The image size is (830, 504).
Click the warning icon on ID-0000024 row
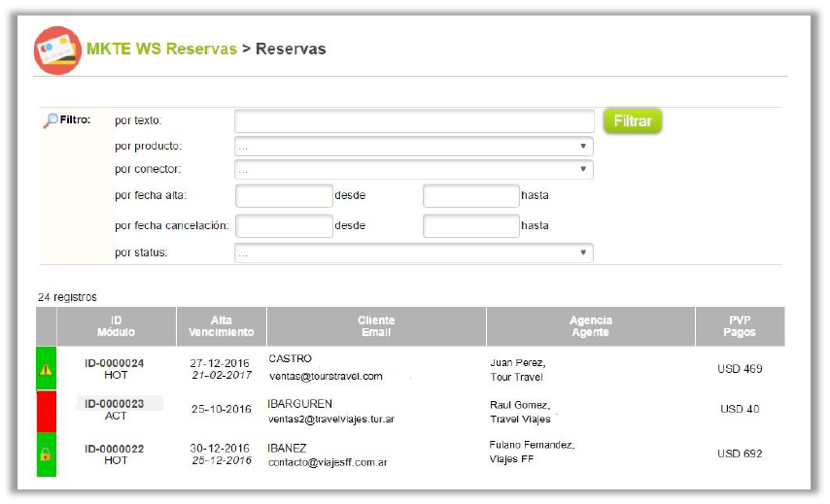[x=46, y=369]
